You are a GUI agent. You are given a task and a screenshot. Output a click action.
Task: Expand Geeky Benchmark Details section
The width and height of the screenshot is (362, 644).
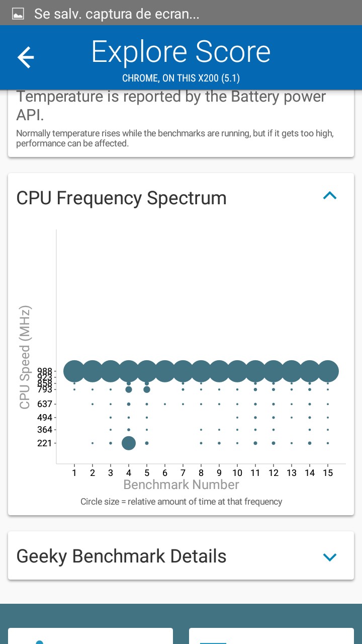(x=329, y=556)
